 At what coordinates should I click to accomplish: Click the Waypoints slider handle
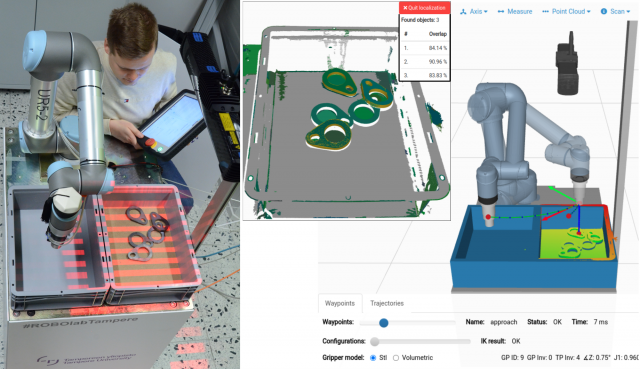click(x=383, y=323)
